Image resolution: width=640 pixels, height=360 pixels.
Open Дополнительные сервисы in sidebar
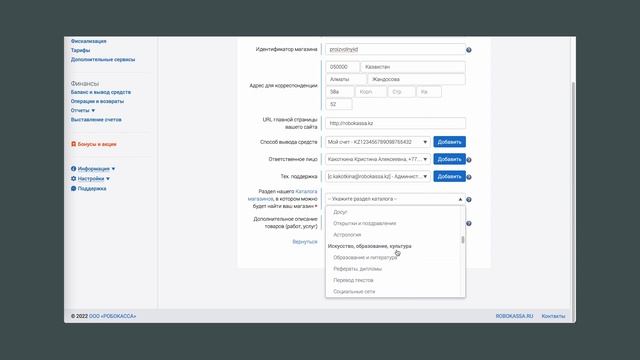102,60
